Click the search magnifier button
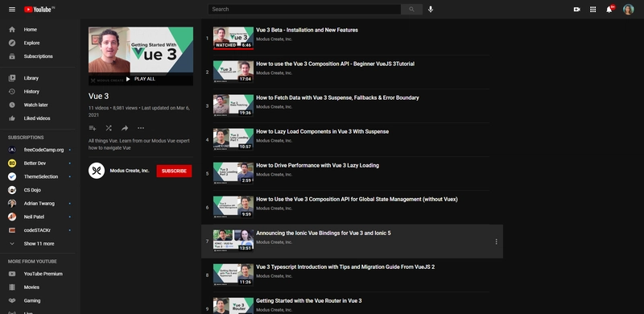Viewport: 644px width, 314px height. 411,9
